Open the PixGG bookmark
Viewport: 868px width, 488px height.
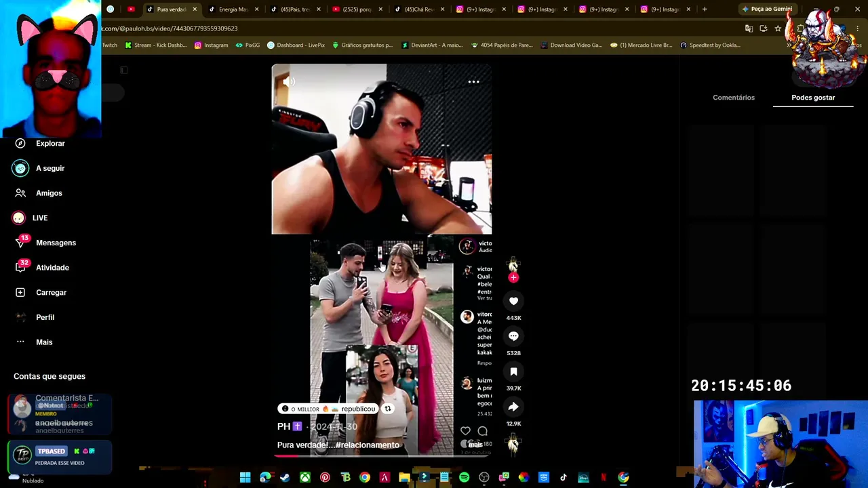click(x=248, y=45)
